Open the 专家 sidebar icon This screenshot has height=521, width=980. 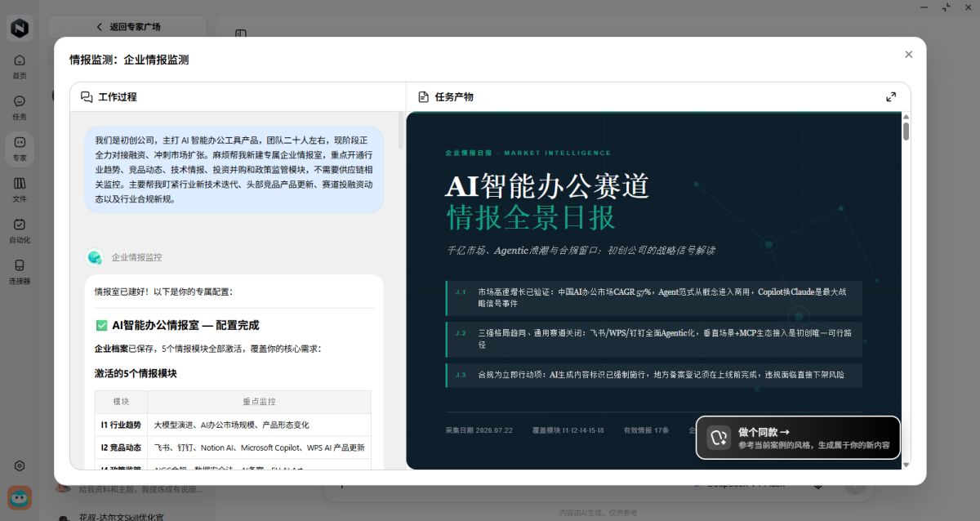(20, 148)
